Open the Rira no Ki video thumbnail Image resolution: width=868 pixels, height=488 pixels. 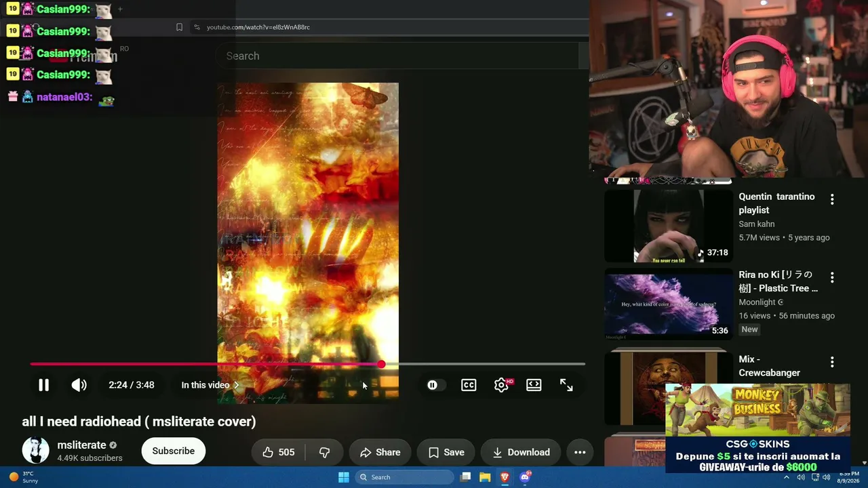668,304
